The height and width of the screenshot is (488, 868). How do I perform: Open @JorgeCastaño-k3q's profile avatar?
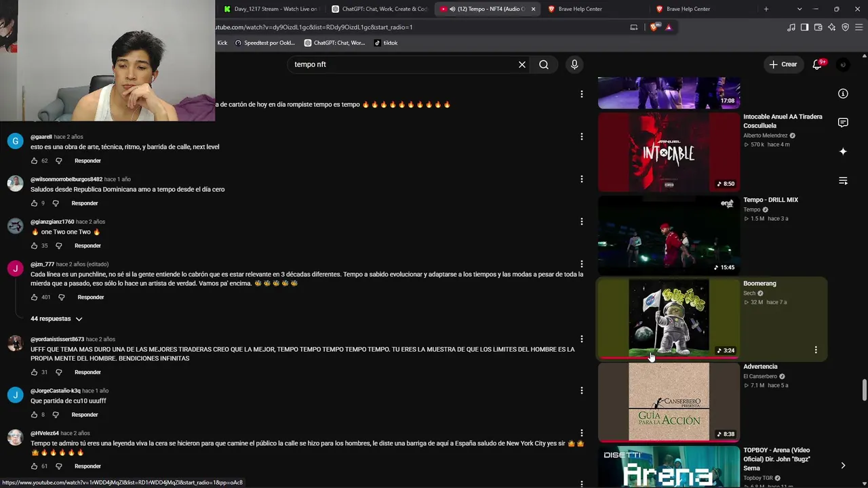point(15,395)
